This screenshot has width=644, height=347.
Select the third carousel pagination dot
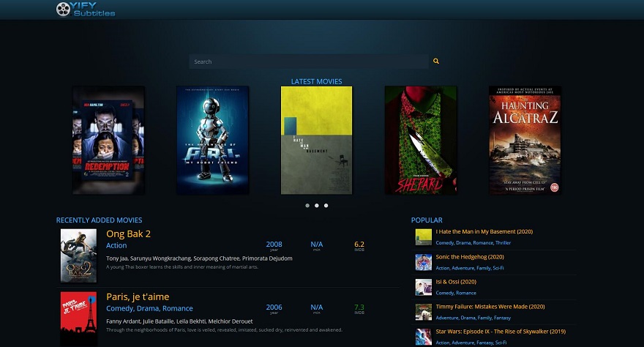326,205
